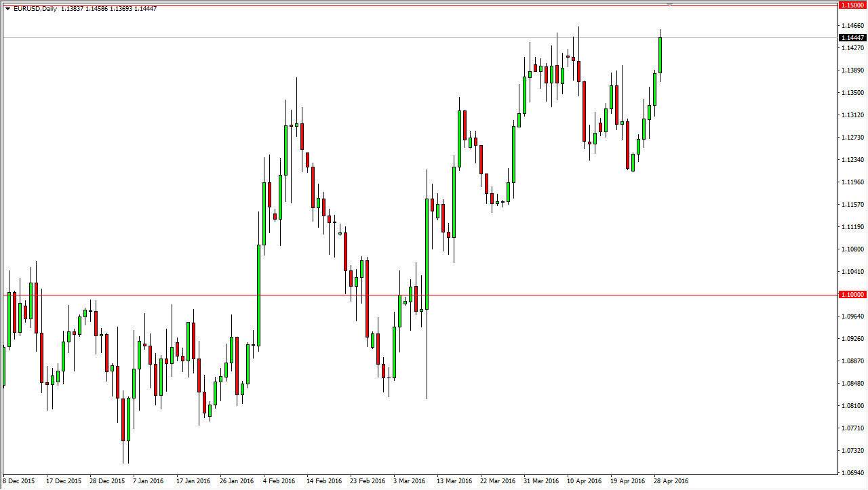Screen dimensions: 868x490
Task: Click the 1.10000 price tag on right axis
Action: (851, 295)
